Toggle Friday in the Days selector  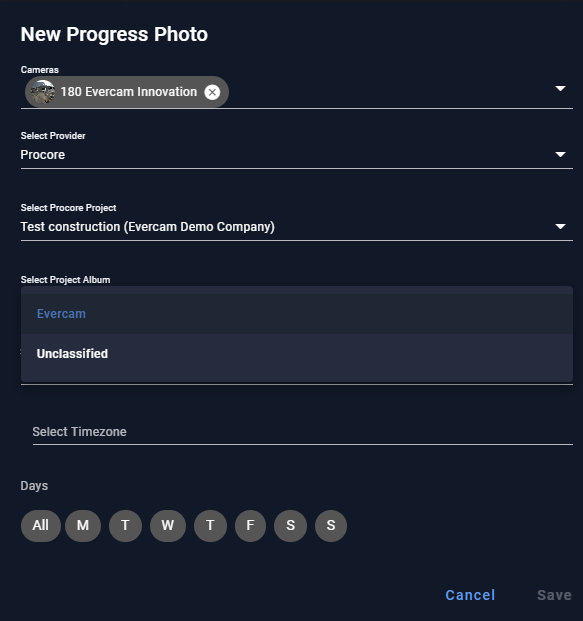(250, 526)
